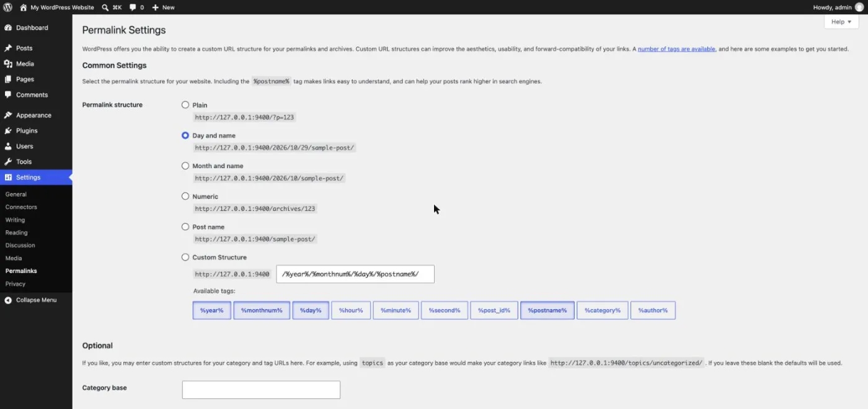Choose the Numeric permalink option
Image resolution: width=868 pixels, height=409 pixels.
(185, 197)
